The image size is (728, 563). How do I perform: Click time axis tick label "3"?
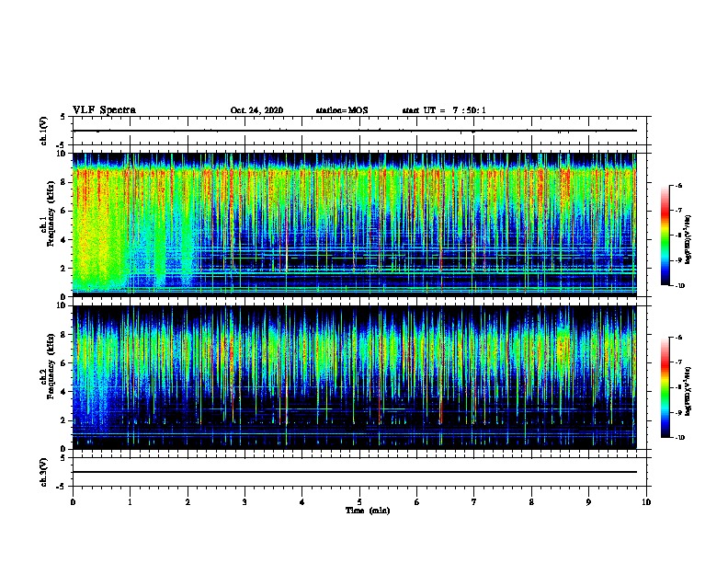pyautogui.click(x=245, y=501)
